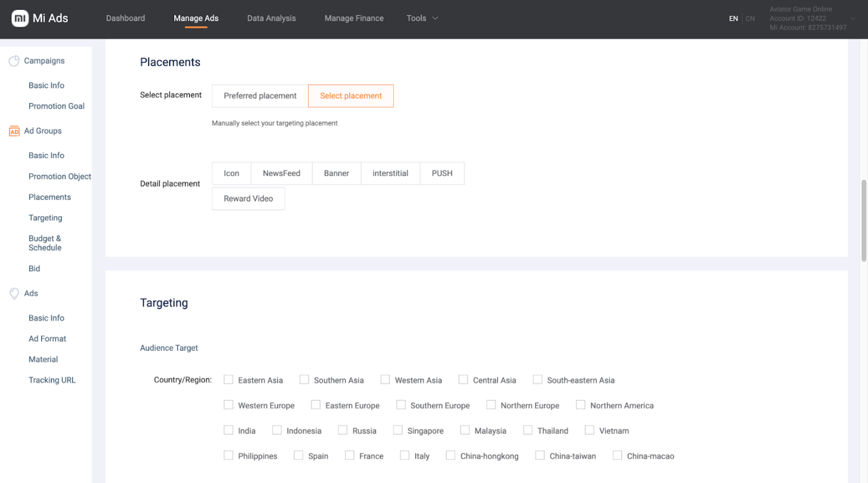Go to Manage Finance tab
Screen dimensions: 868x483
point(354,18)
